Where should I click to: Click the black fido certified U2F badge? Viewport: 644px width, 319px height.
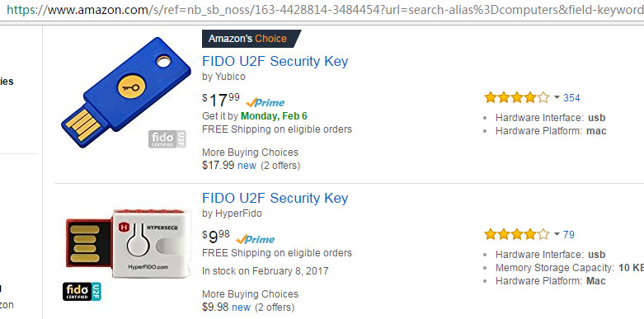[82, 292]
